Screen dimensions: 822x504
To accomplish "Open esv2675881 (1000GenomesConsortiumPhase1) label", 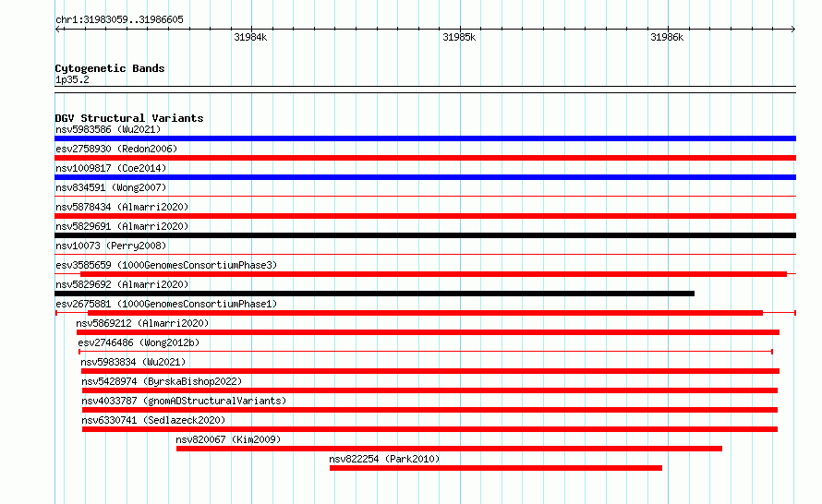I will click(166, 304).
